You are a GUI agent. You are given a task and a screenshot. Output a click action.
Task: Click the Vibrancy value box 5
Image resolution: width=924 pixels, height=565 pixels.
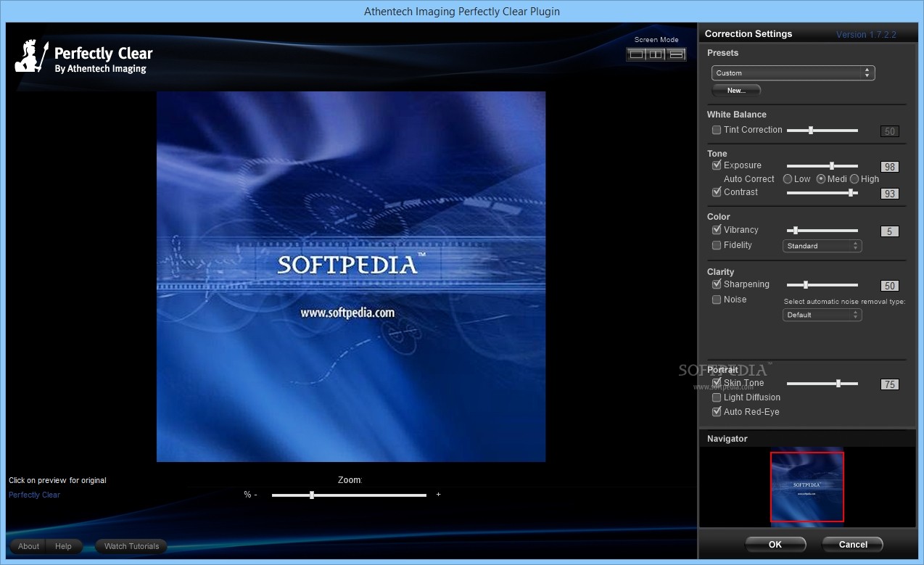click(890, 231)
